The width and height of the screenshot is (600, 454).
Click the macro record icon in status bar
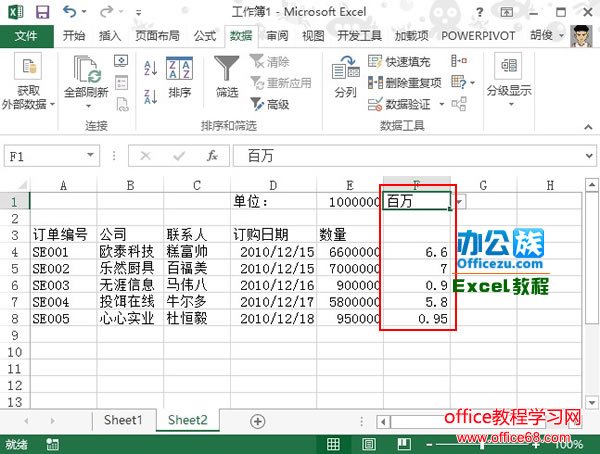[x=52, y=444]
